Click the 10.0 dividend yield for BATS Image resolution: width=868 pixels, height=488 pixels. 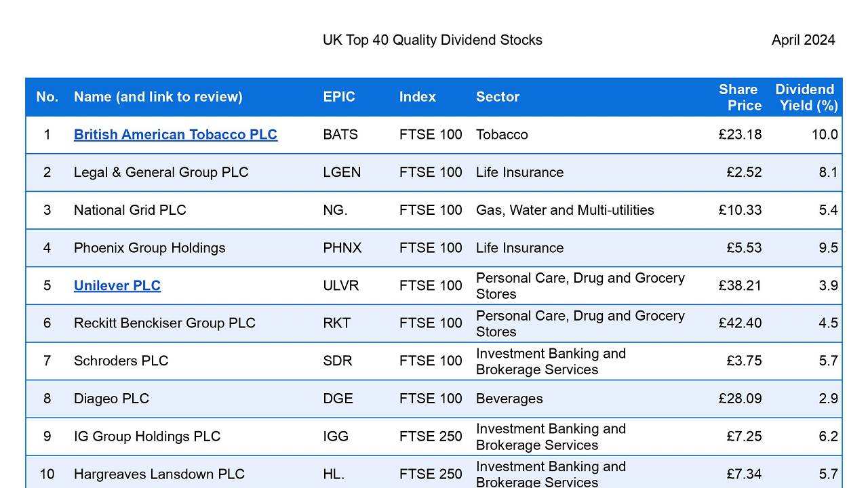(825, 134)
